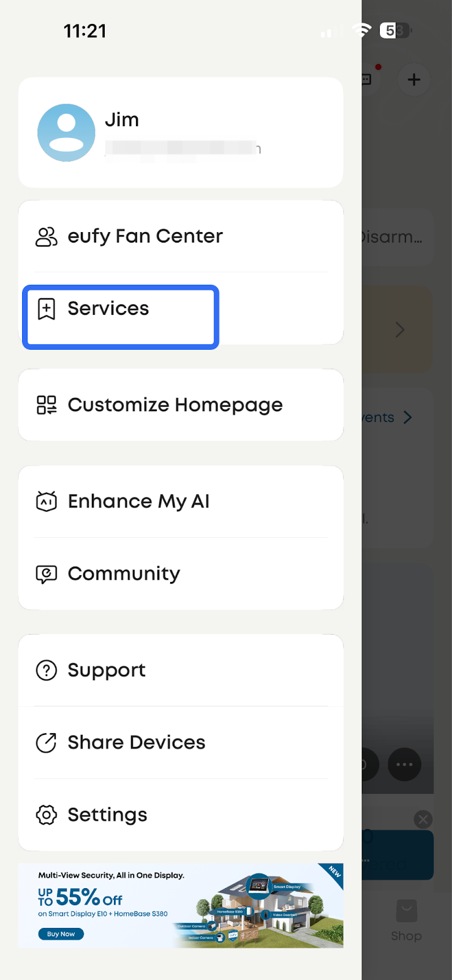Go to Settings menu entry
Image resolution: width=452 pixels, height=980 pixels.
coord(107,815)
